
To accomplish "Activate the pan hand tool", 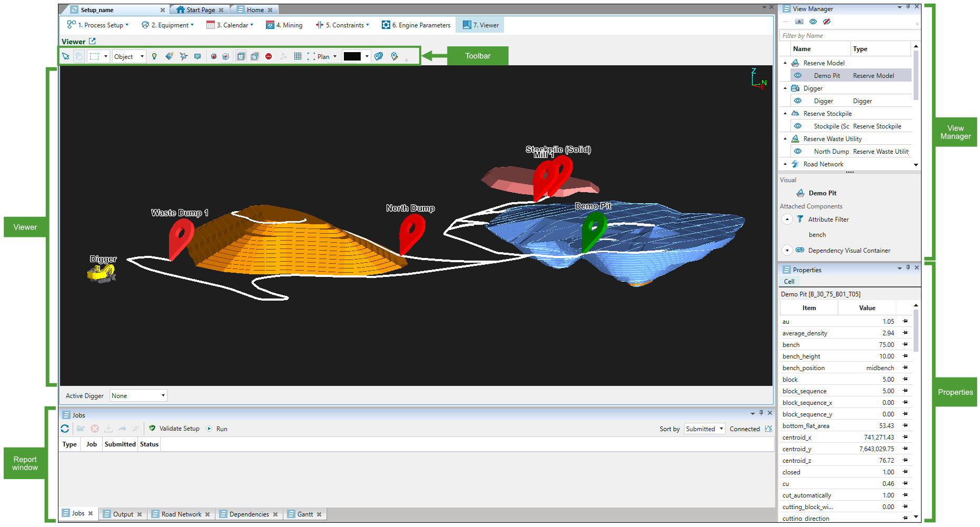I will click(79, 56).
